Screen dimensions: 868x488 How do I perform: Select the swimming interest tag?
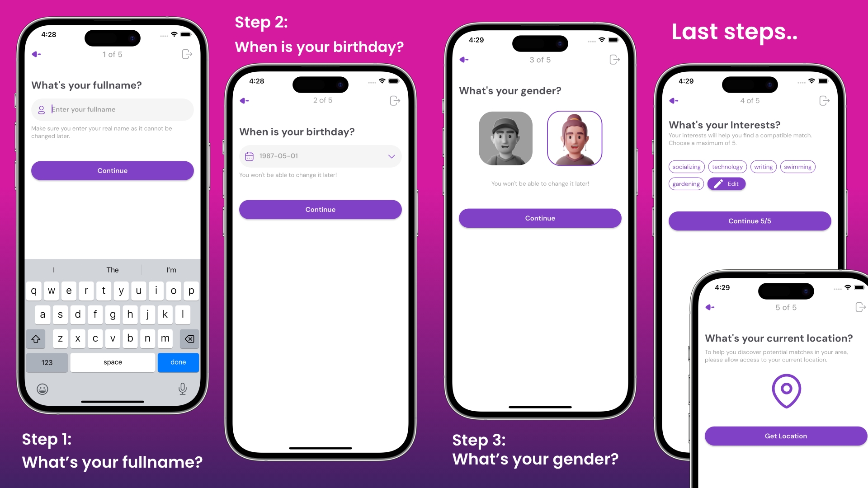[797, 167]
